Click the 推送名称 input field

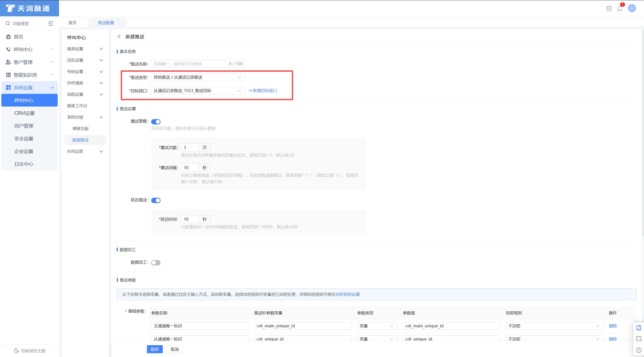(x=198, y=64)
